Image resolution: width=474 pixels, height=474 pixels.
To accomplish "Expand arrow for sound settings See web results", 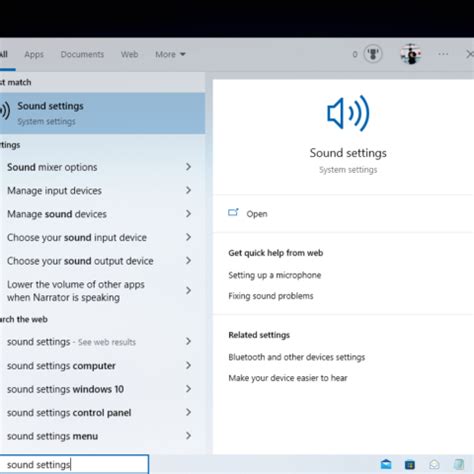I will click(x=188, y=341).
